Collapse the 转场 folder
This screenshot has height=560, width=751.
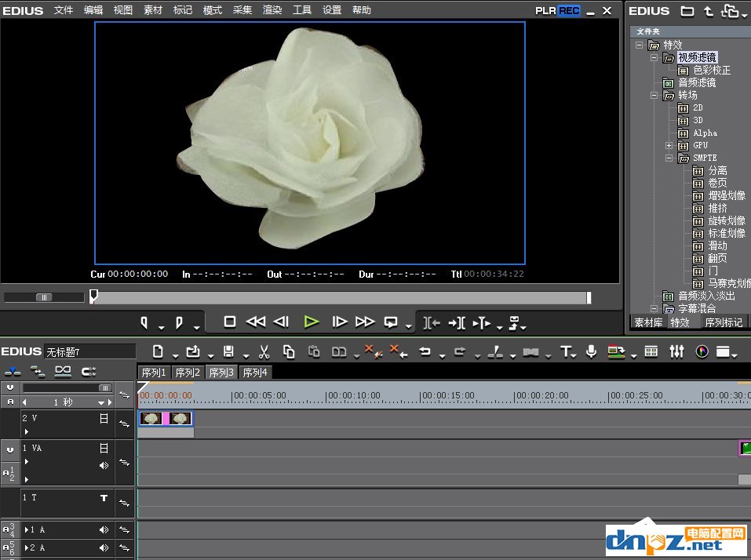pos(654,95)
